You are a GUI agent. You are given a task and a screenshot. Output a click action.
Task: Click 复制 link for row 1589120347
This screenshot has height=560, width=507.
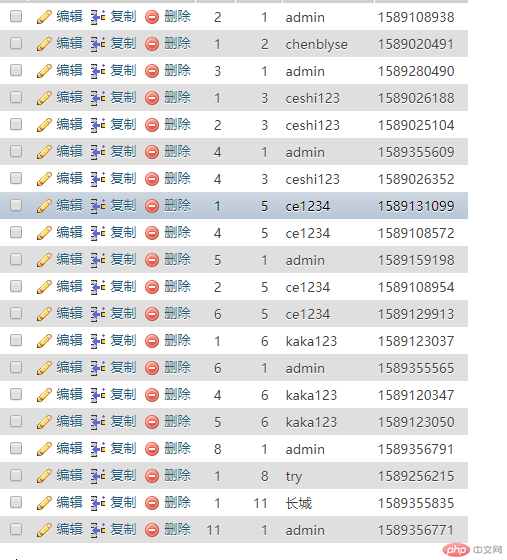123,395
